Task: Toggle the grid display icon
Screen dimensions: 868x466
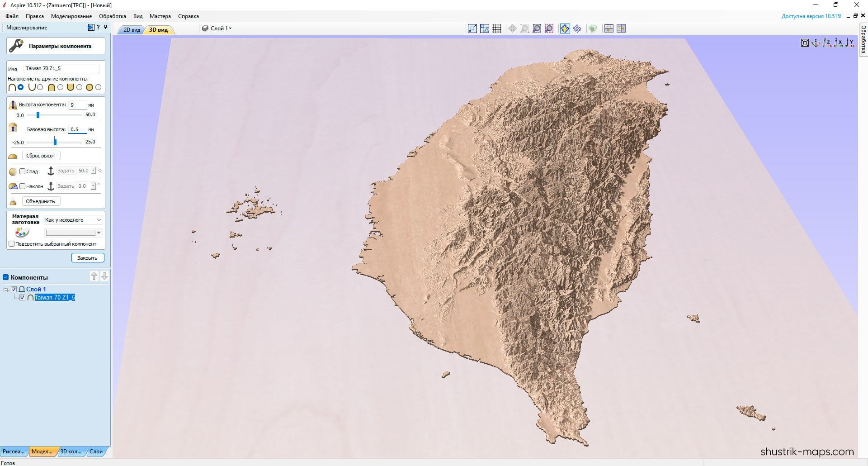Action: click(497, 29)
